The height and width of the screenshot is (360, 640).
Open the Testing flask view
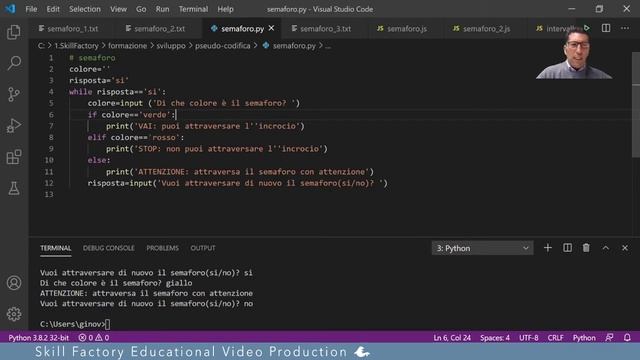click(14, 188)
